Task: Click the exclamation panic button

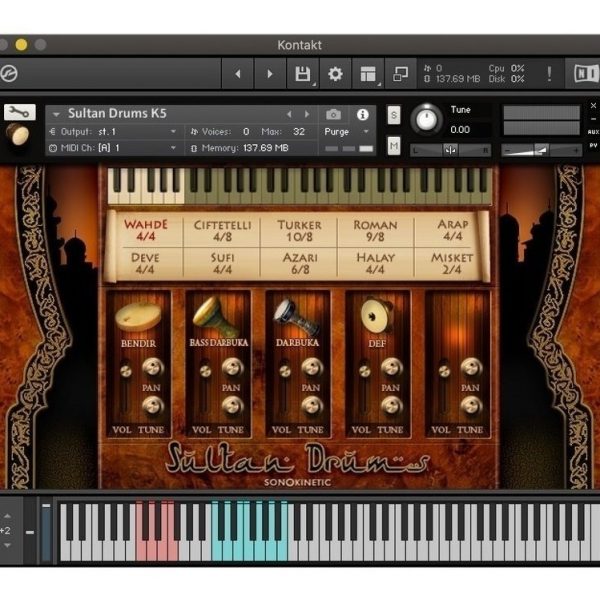Action: pos(549,73)
